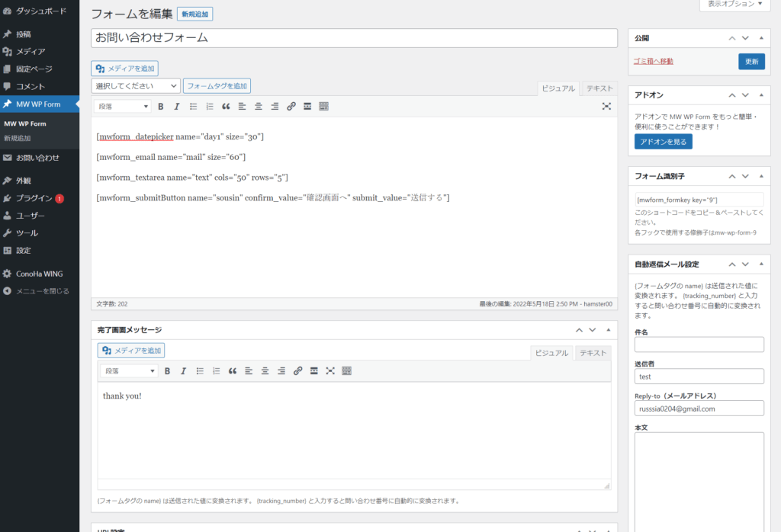Image resolution: width=781 pixels, height=532 pixels.
Task: Switch form editor to テキスト tab
Action: (599, 88)
